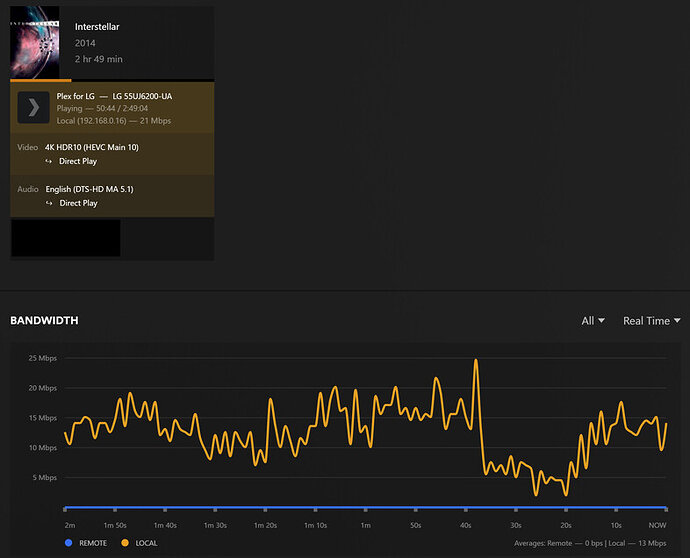Click the 1m 30s timeline marker
This screenshot has width=690, height=558.
coord(215,525)
